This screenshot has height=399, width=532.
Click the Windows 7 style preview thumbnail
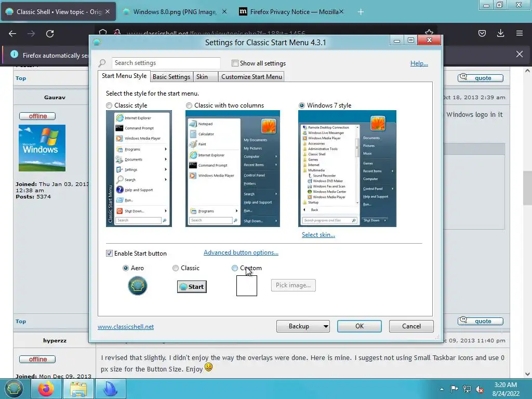tap(347, 169)
